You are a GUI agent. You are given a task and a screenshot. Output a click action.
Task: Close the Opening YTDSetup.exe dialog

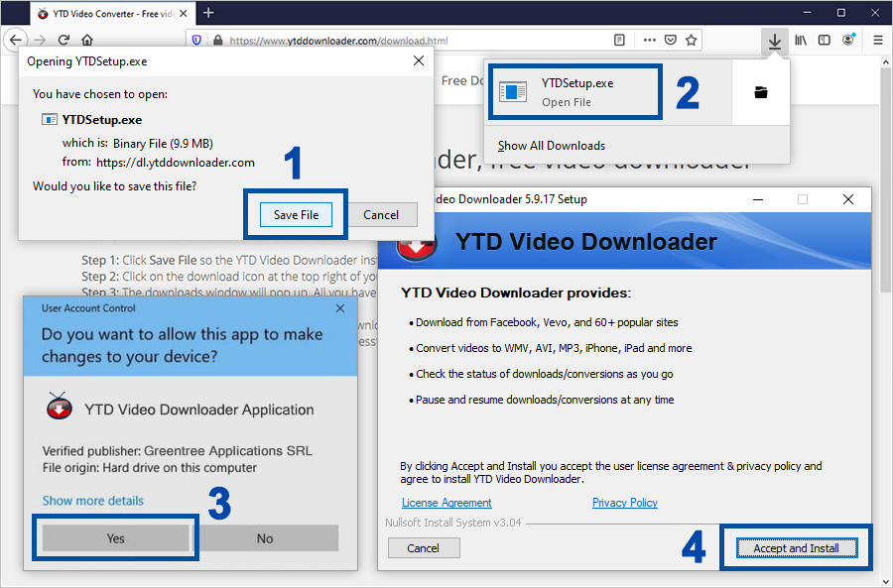pos(419,60)
